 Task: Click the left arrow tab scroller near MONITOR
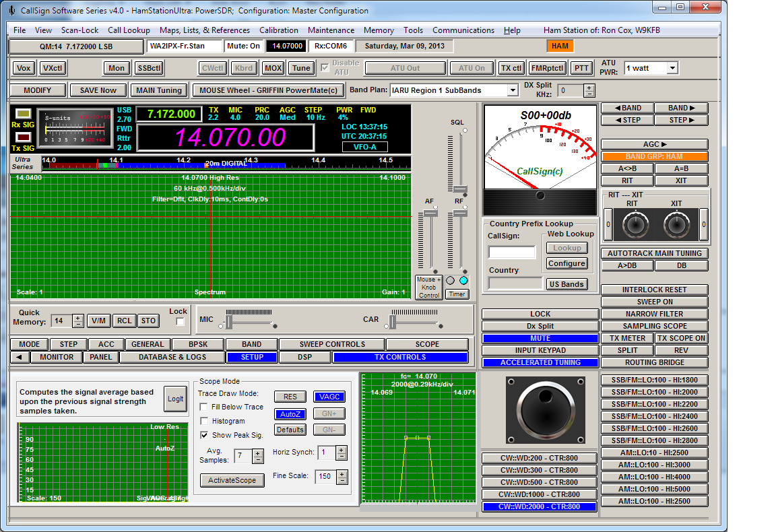pyautogui.click(x=20, y=357)
